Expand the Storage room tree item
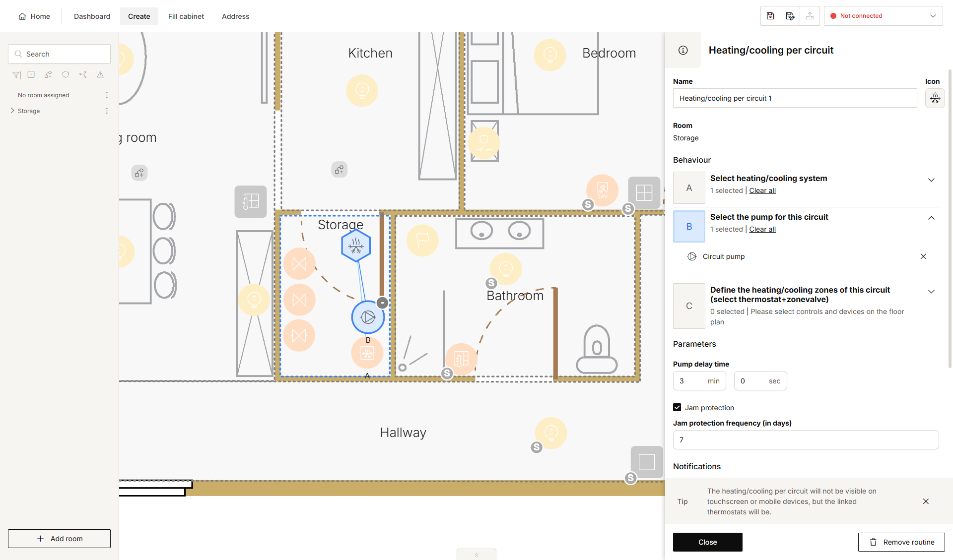 pos(12,111)
